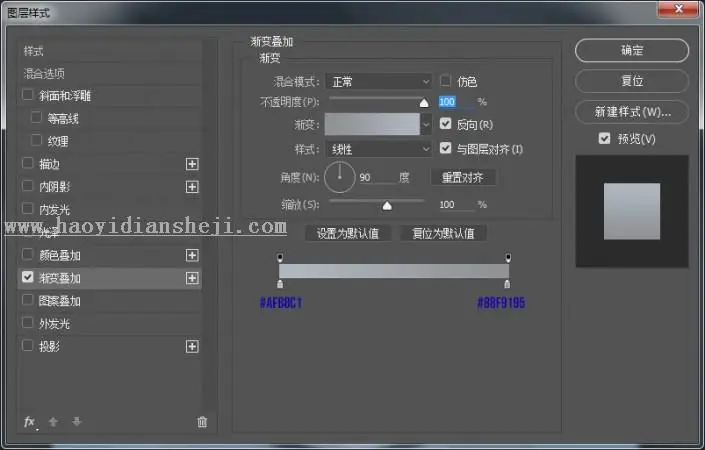
Task: Toggle the 预览(V) preview checkbox
Action: point(604,138)
